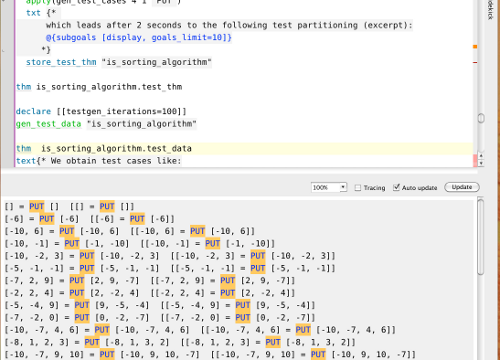Click output line starting with [] = PUT []
The height and width of the screenshot is (360, 500).
click(69, 207)
